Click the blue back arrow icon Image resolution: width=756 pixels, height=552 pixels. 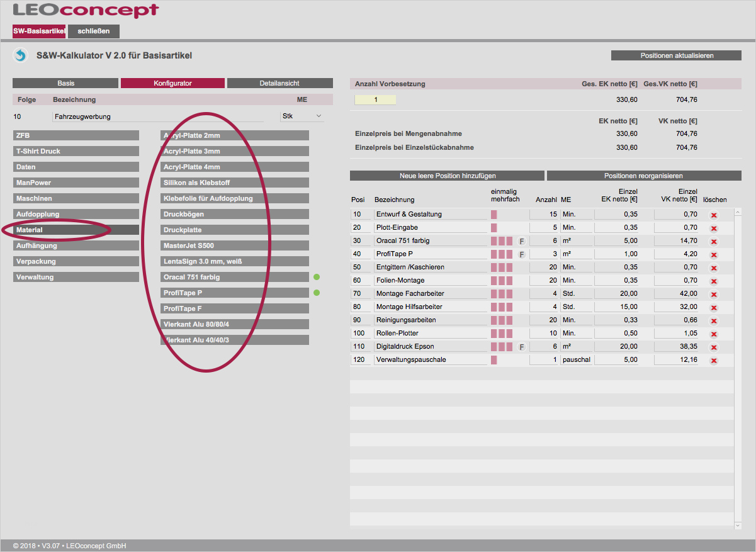[20, 56]
